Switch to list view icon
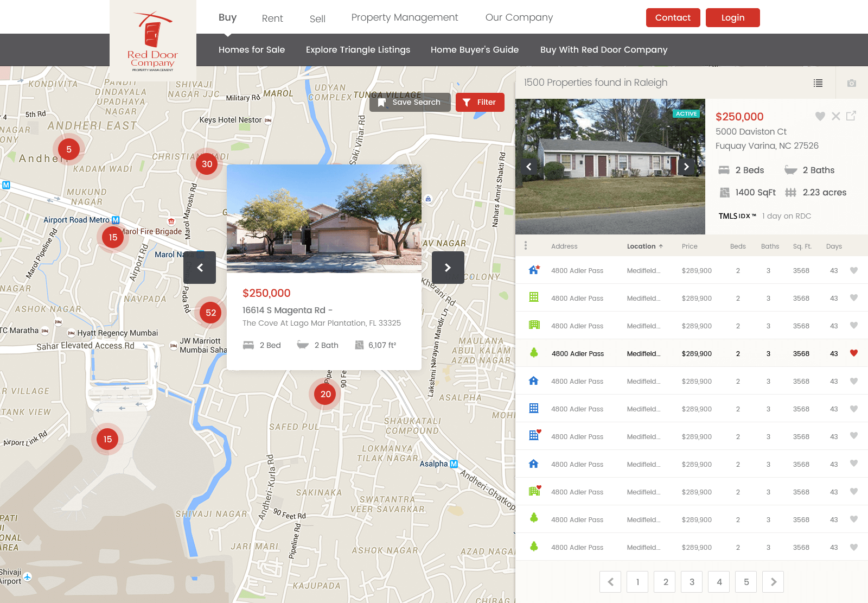Viewport: 868px width, 603px height. coord(818,83)
